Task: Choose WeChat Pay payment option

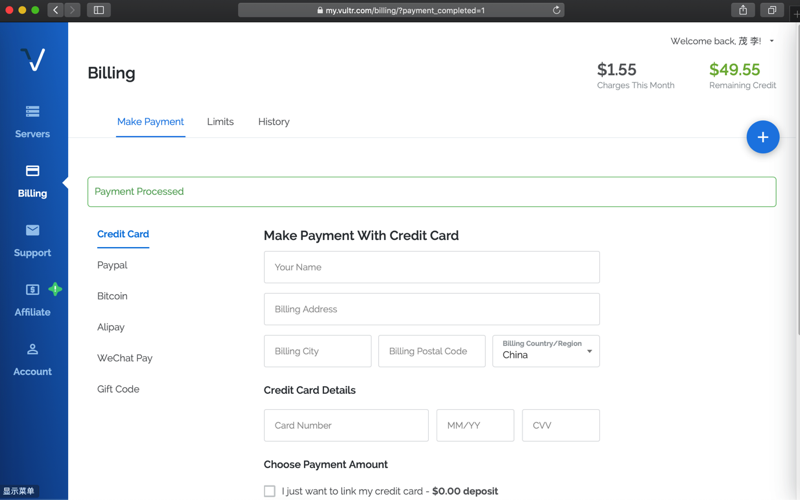Action: click(x=124, y=358)
